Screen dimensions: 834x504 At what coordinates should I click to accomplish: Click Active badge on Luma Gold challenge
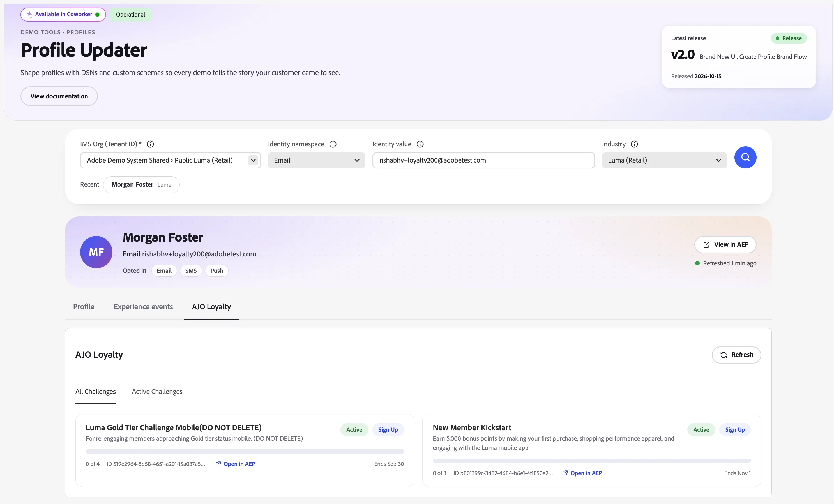point(354,430)
